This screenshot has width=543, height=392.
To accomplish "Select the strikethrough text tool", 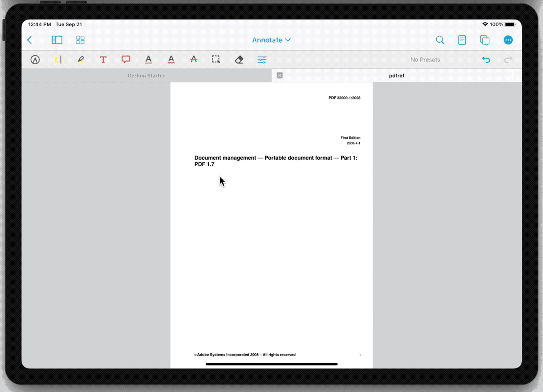I will [194, 59].
